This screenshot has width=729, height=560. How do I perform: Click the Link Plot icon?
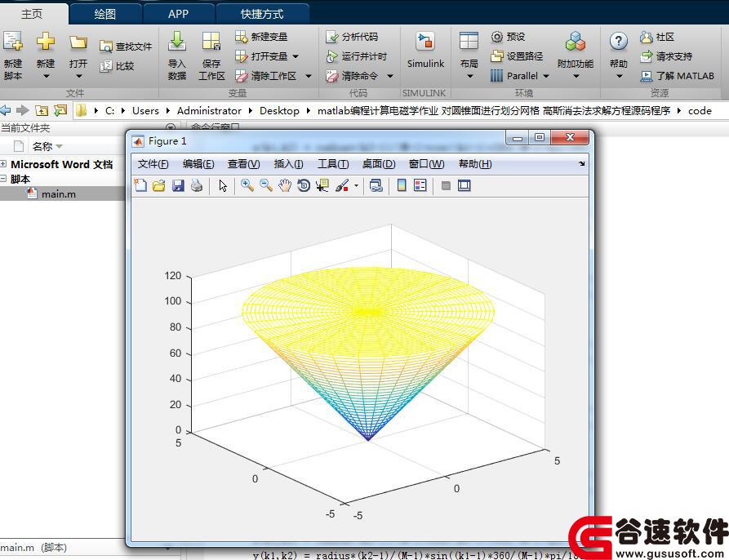(x=376, y=186)
